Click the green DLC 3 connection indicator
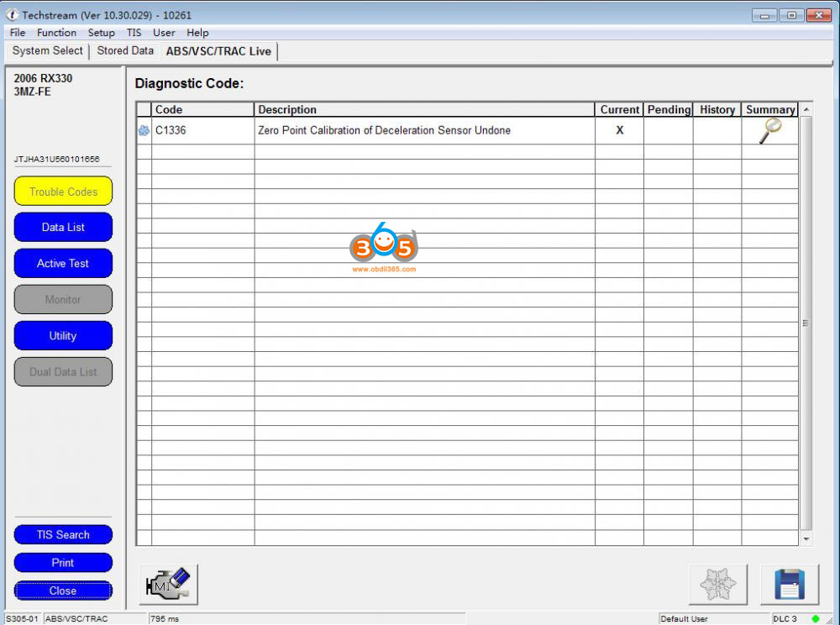This screenshot has height=625, width=840. pyautogui.click(x=816, y=618)
